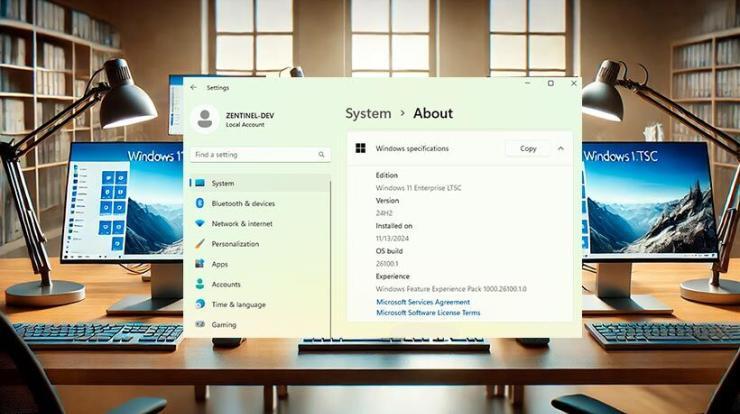This screenshot has height=414, width=740.
Task: Click the About page heading
Action: click(x=433, y=113)
